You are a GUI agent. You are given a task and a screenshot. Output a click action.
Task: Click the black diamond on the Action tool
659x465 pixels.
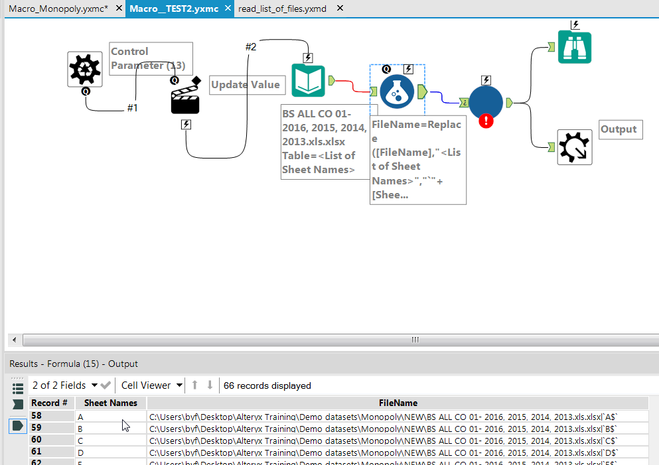[196, 81]
